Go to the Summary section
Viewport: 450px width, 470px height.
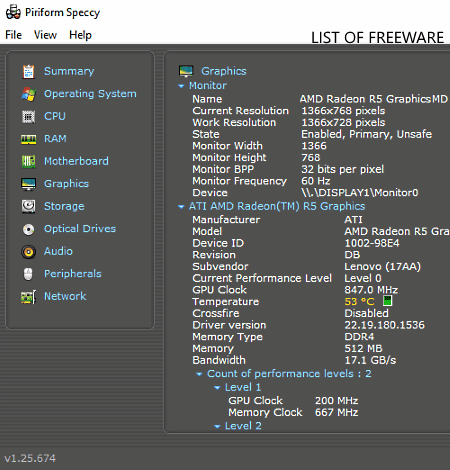69,71
